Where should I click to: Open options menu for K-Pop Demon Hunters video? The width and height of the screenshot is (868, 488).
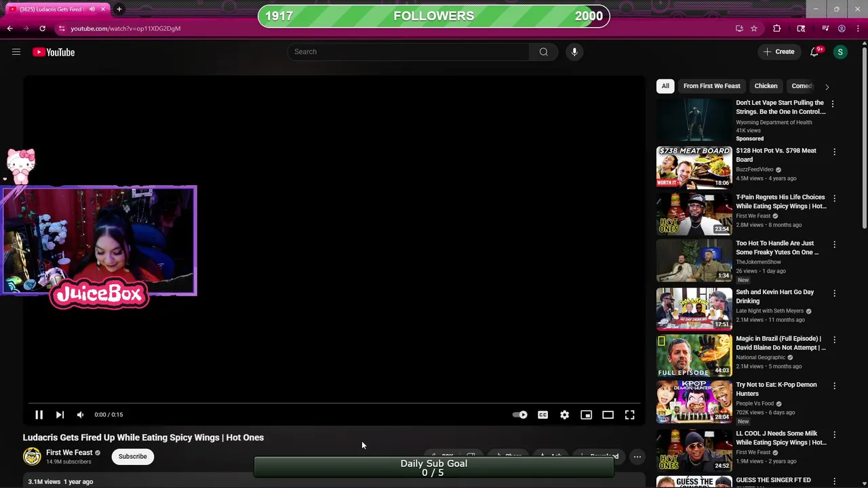coord(834,386)
